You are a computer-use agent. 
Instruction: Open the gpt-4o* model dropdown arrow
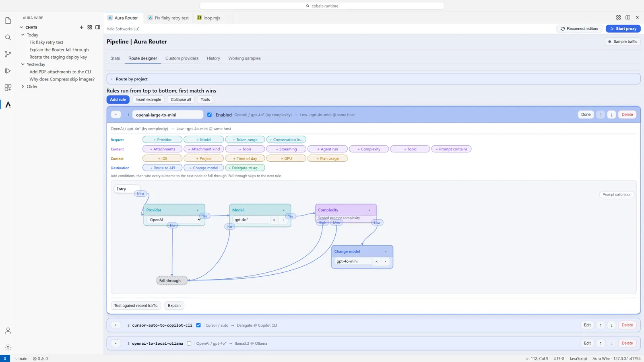[x=283, y=220]
